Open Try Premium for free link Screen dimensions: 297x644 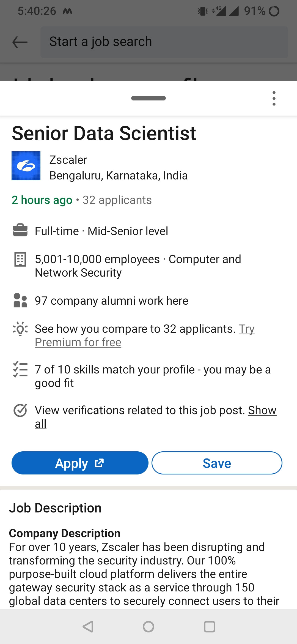point(78,342)
